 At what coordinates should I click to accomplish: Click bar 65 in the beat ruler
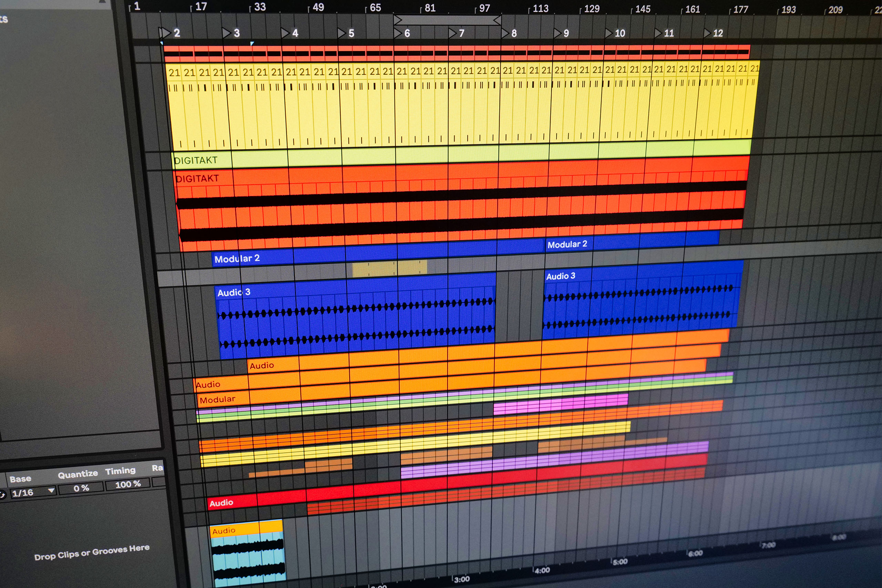pyautogui.click(x=373, y=8)
